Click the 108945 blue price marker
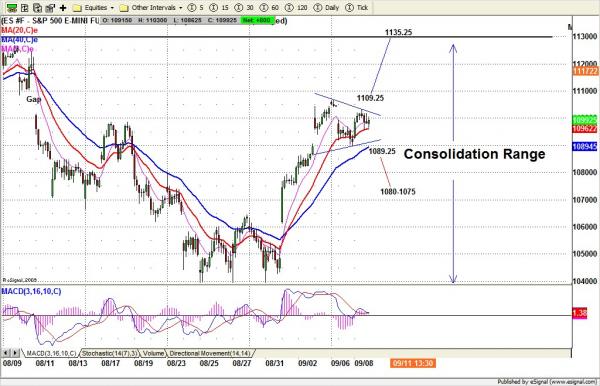The width and height of the screenshot is (600, 386). point(585,146)
